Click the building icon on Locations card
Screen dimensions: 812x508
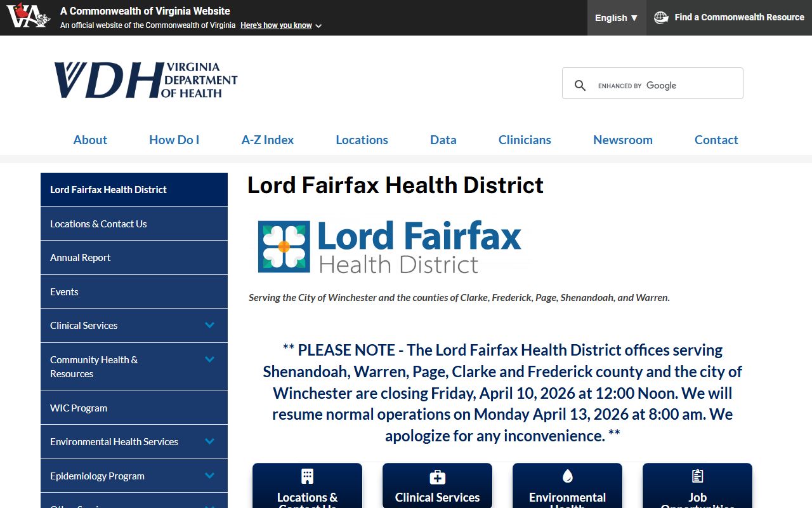click(x=307, y=476)
